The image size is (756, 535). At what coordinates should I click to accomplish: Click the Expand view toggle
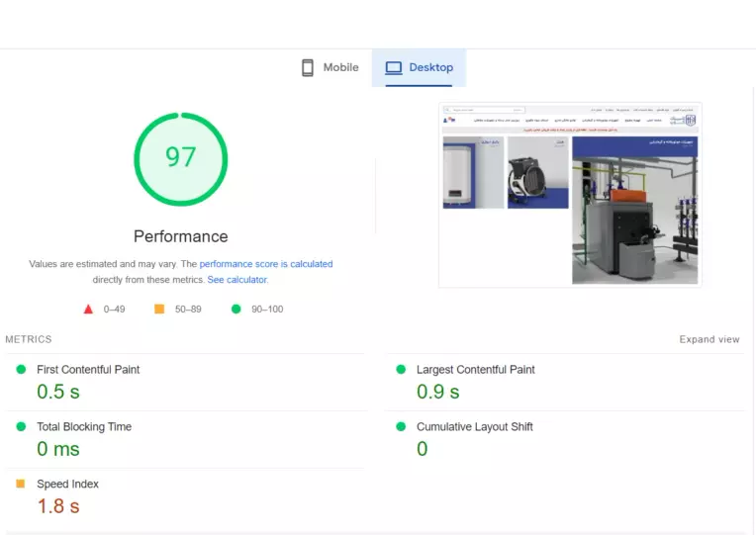click(709, 339)
